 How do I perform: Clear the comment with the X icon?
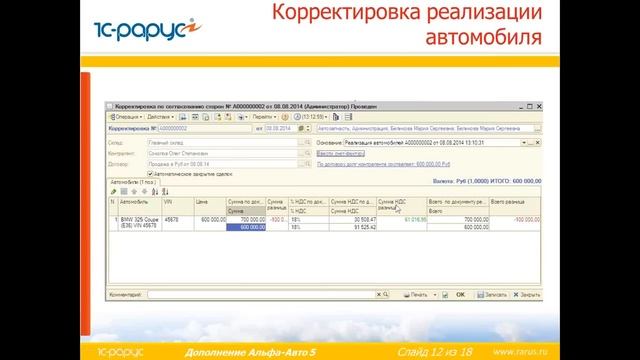point(378,295)
